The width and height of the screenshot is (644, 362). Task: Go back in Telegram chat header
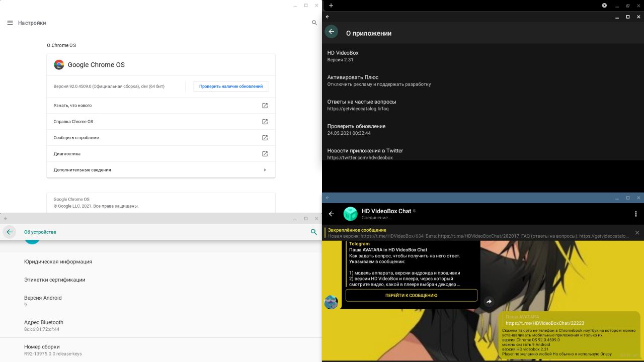coord(331,214)
